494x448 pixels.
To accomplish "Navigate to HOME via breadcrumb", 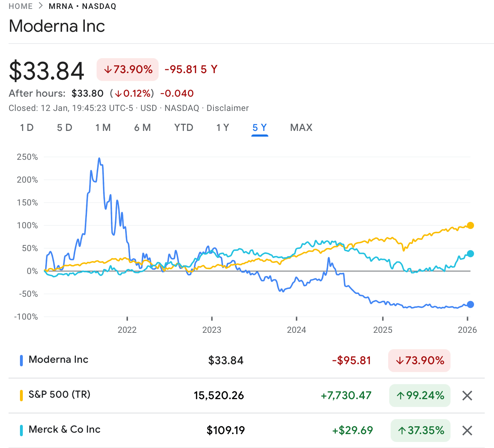I will click(x=20, y=6).
